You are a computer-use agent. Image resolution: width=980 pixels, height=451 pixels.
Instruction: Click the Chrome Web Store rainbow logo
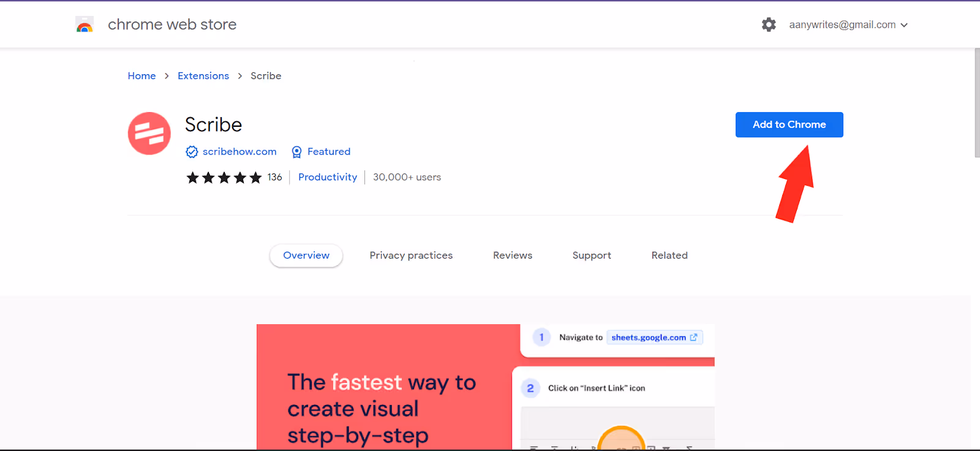85,25
